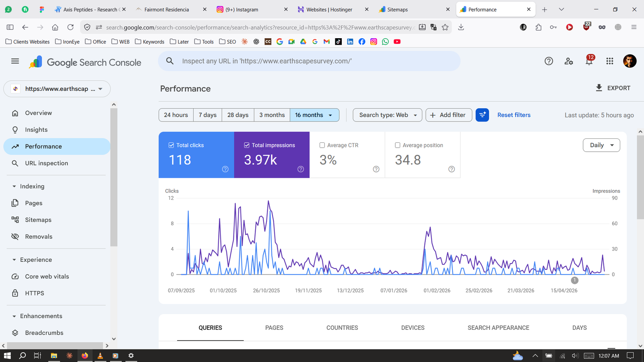This screenshot has height=362, width=644.
Task: Open the WhatsApp bookmark icon
Action: (386, 41)
